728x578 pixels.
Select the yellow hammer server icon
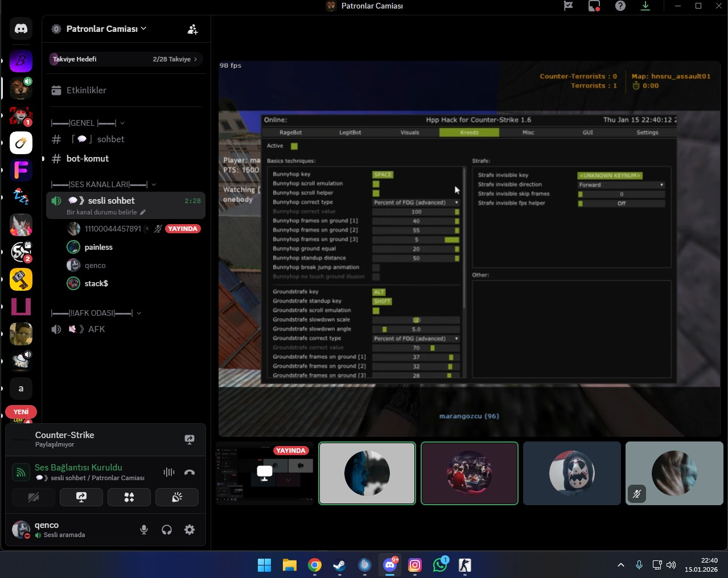click(21, 279)
